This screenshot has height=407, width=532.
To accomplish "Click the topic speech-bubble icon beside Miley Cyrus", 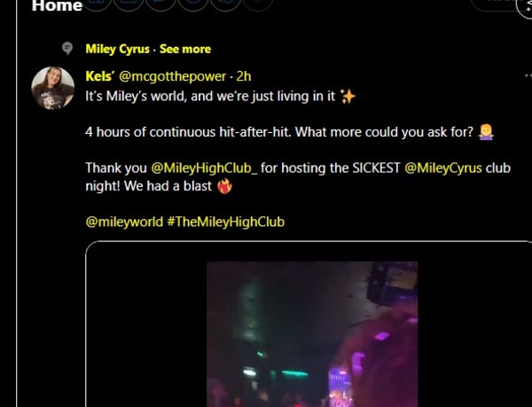I will point(67,48).
